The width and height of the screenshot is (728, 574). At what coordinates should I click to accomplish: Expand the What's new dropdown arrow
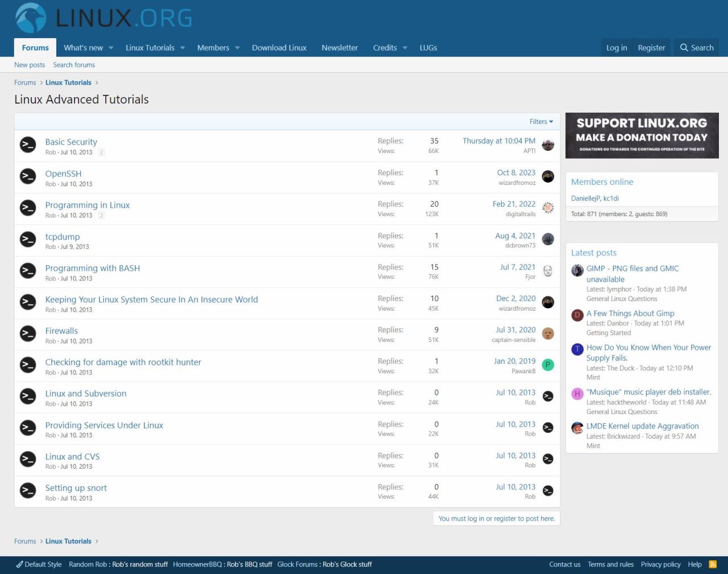[x=111, y=48]
